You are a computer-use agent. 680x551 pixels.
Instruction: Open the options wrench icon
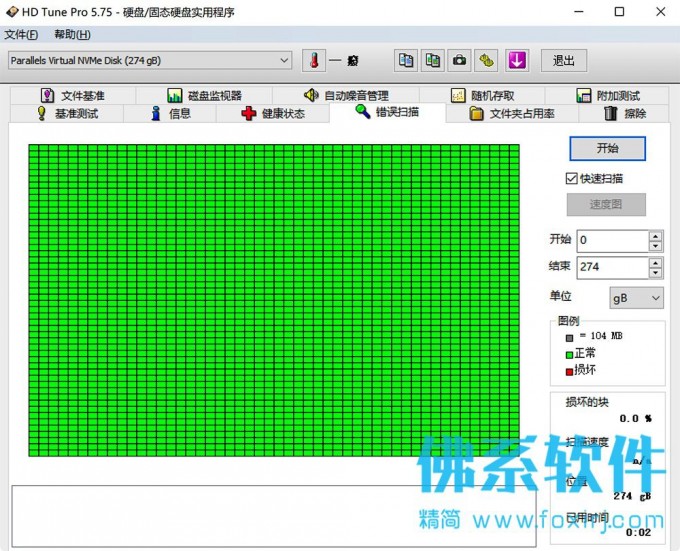(487, 60)
